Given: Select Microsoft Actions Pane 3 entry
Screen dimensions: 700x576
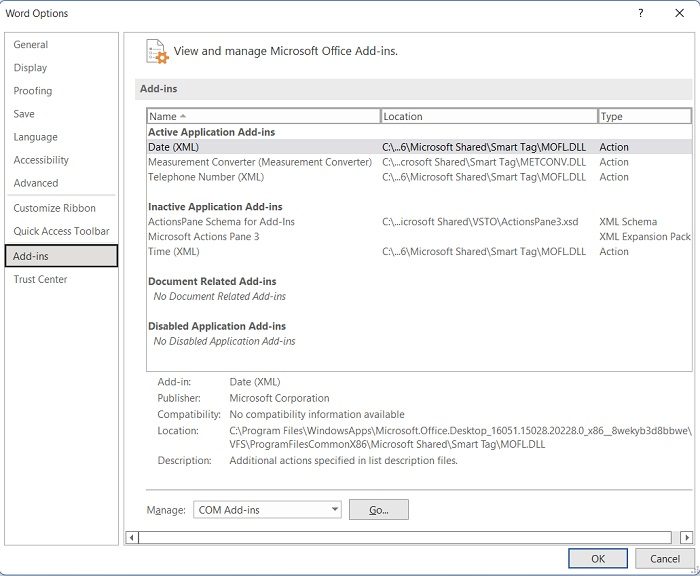Looking at the screenshot, I should point(204,237).
